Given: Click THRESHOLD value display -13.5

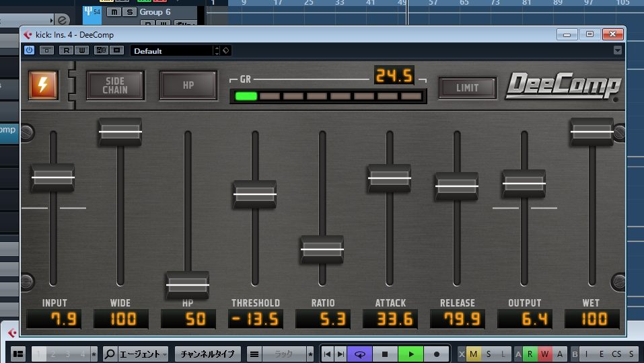Looking at the screenshot, I should (256, 319).
